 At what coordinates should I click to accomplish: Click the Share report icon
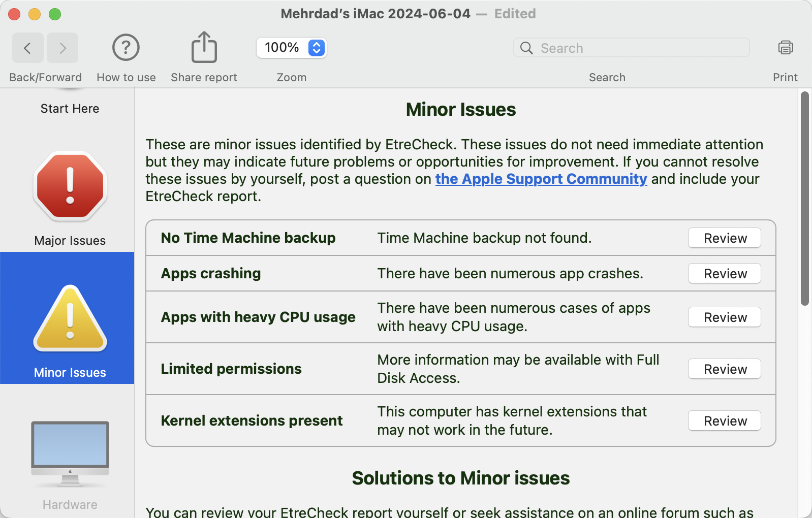click(204, 47)
